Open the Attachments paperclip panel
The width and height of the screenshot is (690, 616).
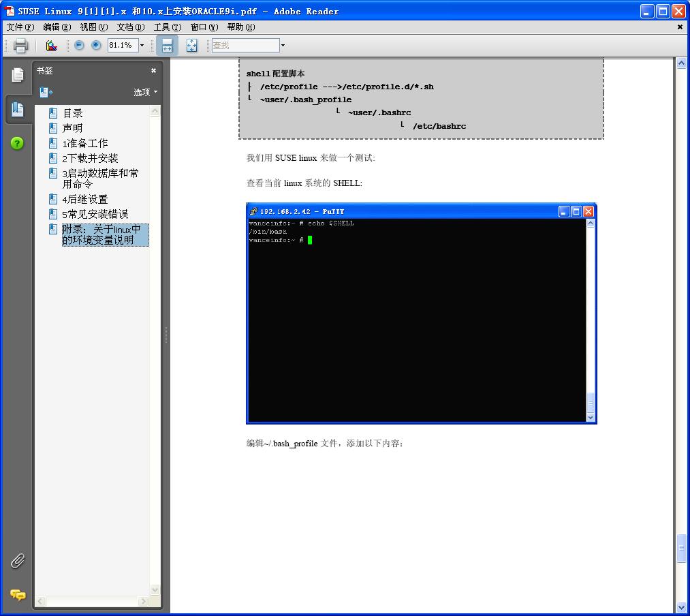click(x=18, y=561)
